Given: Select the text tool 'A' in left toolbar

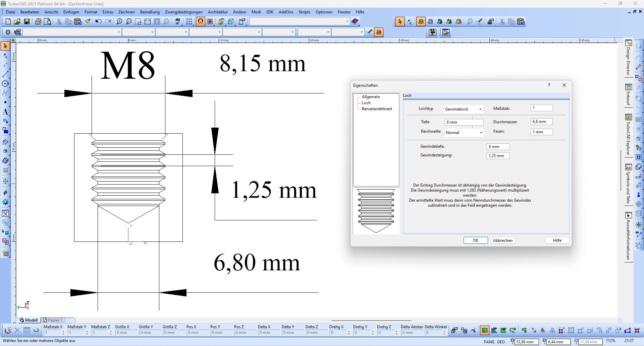Looking at the screenshot, I should (5, 112).
